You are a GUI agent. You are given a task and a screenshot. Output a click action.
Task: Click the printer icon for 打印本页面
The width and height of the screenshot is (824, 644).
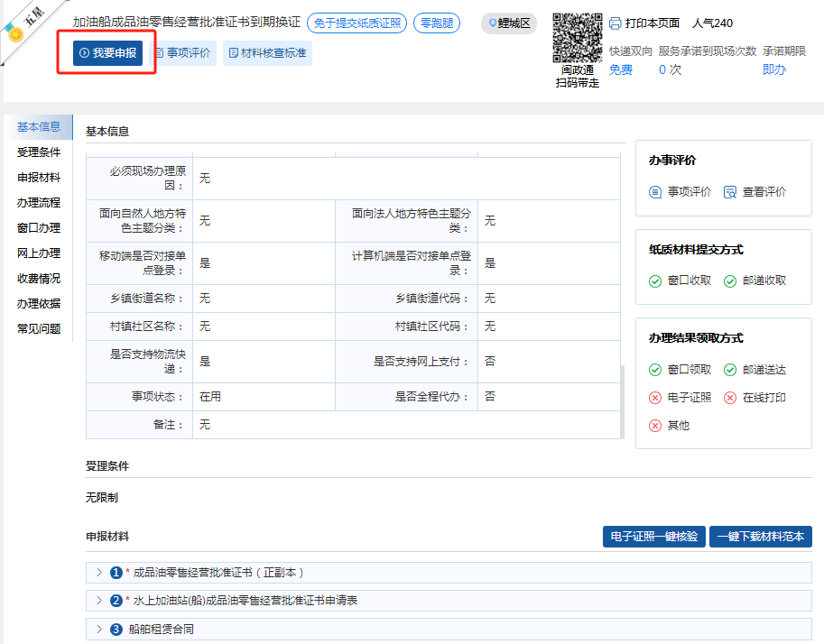(616, 23)
